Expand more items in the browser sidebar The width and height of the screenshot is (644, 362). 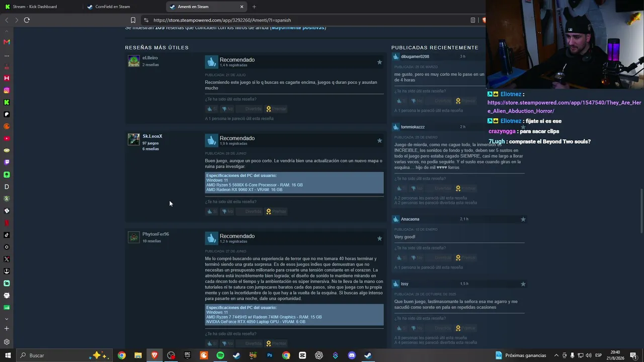click(7, 319)
